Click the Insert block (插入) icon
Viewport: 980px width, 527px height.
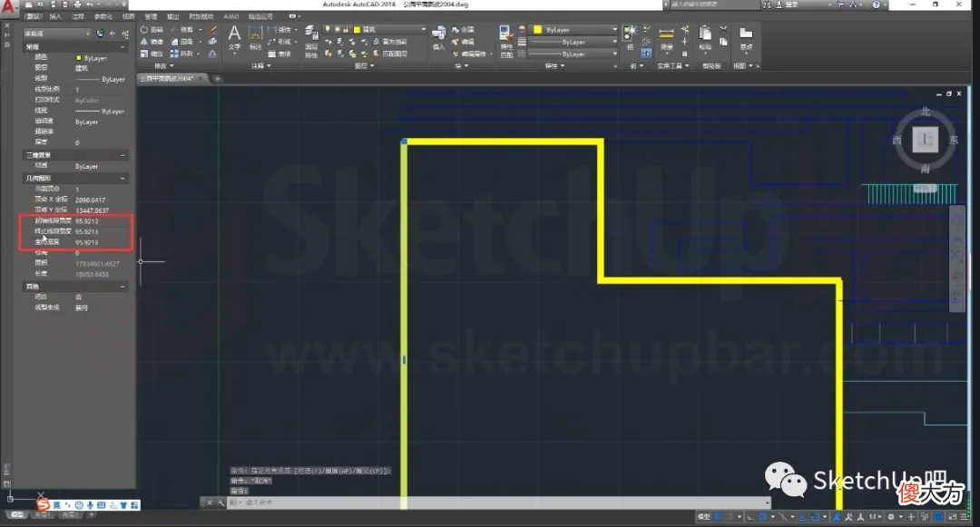(439, 37)
